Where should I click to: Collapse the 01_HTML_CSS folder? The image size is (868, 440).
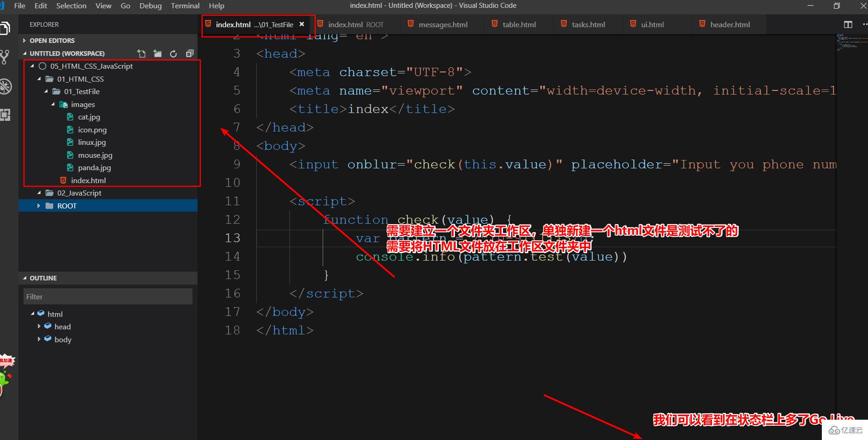coord(39,79)
